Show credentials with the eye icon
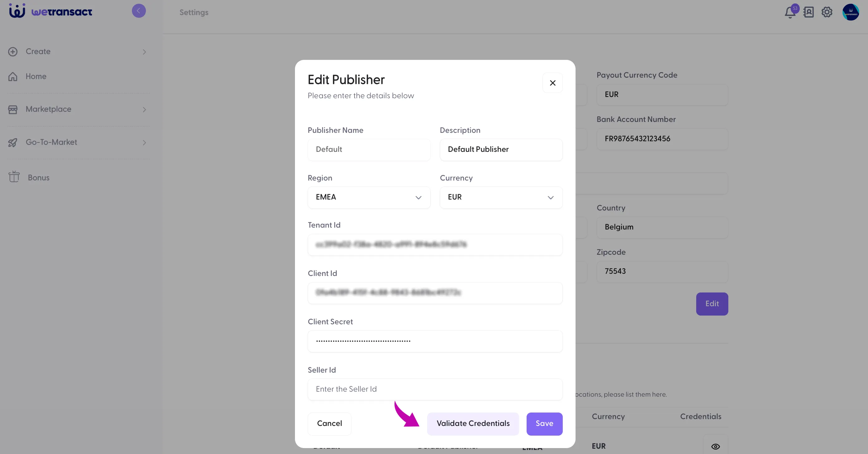Screen dimensions: 868x454 715,446
